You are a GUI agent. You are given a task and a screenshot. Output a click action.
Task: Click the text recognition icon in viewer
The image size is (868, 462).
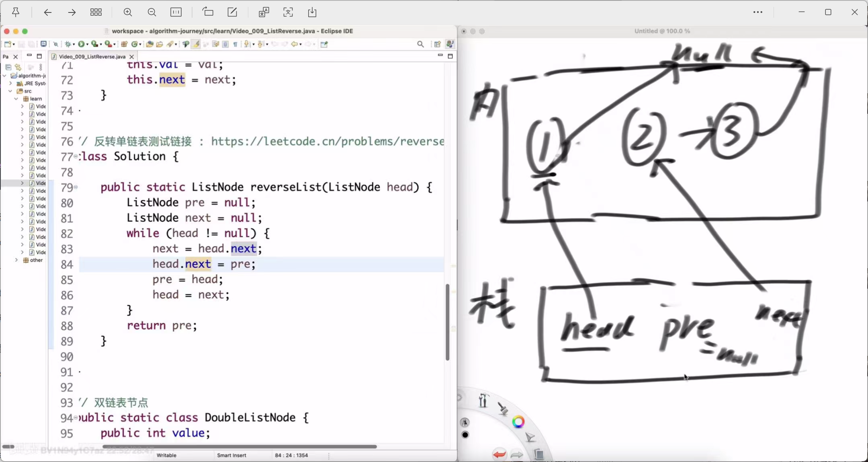pos(264,12)
